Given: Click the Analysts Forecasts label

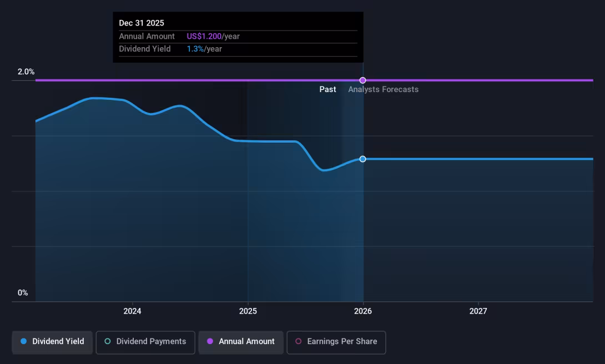Looking at the screenshot, I should [x=383, y=89].
